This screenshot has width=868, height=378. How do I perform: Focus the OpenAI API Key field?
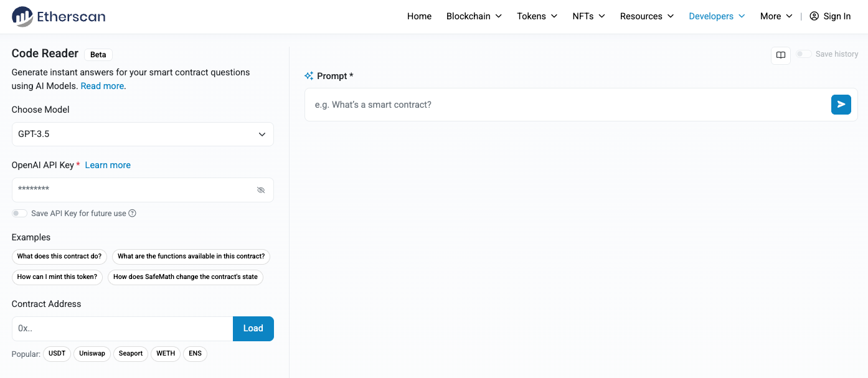pyautogui.click(x=143, y=190)
